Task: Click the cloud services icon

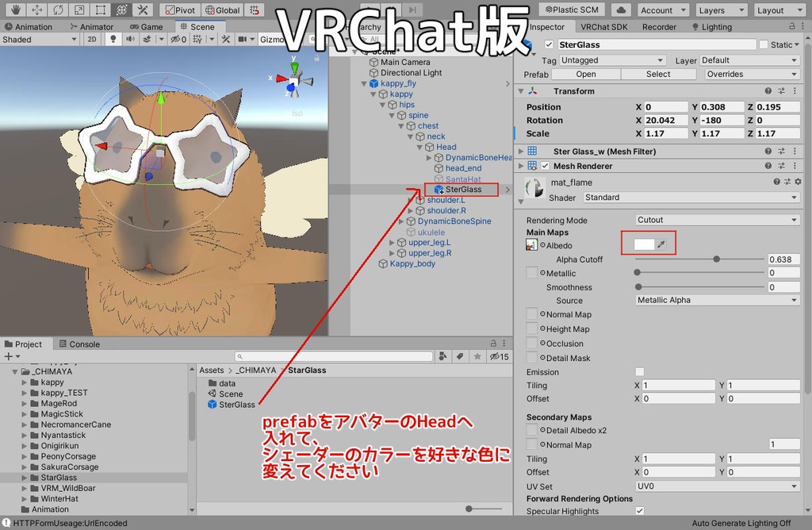Action: pyautogui.click(x=622, y=10)
